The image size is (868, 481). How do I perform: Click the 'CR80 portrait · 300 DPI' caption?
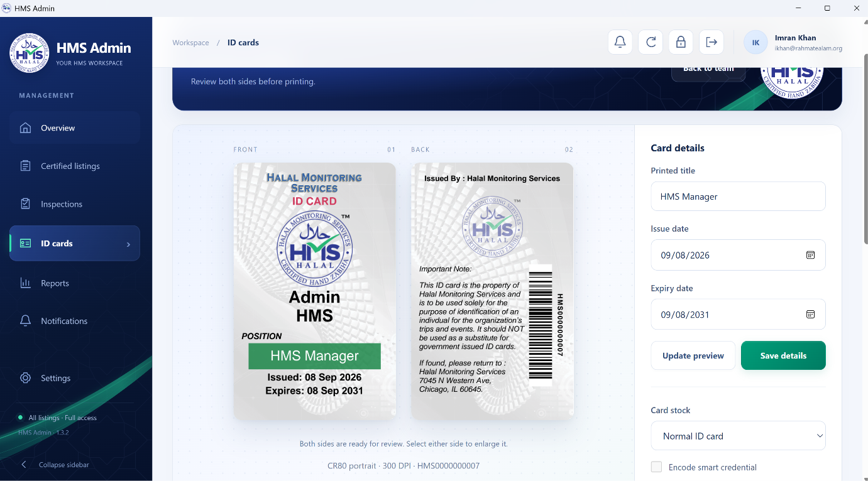click(x=404, y=466)
